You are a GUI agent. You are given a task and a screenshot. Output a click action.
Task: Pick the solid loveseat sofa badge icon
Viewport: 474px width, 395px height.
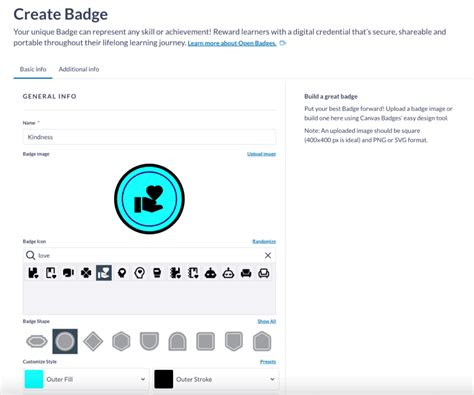pos(246,273)
